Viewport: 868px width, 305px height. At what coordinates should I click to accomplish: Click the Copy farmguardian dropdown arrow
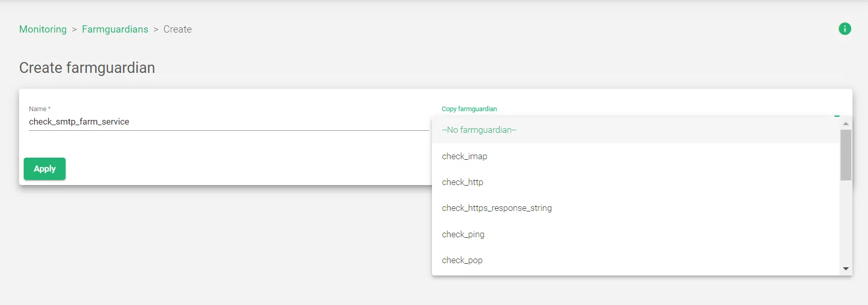click(837, 116)
